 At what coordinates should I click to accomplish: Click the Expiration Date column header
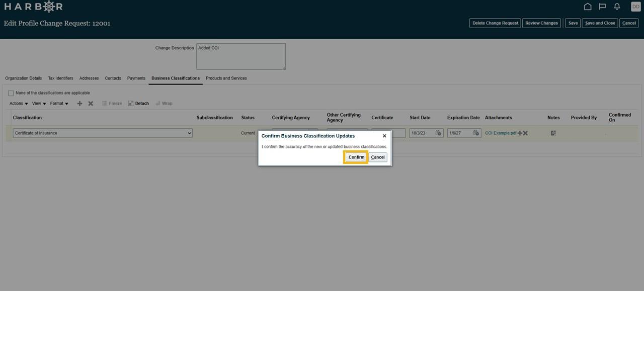click(x=463, y=118)
